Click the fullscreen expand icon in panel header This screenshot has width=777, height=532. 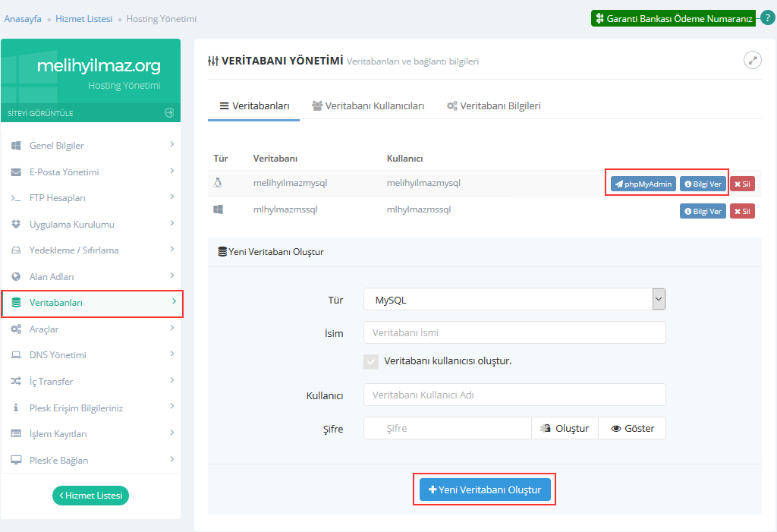pyautogui.click(x=752, y=61)
